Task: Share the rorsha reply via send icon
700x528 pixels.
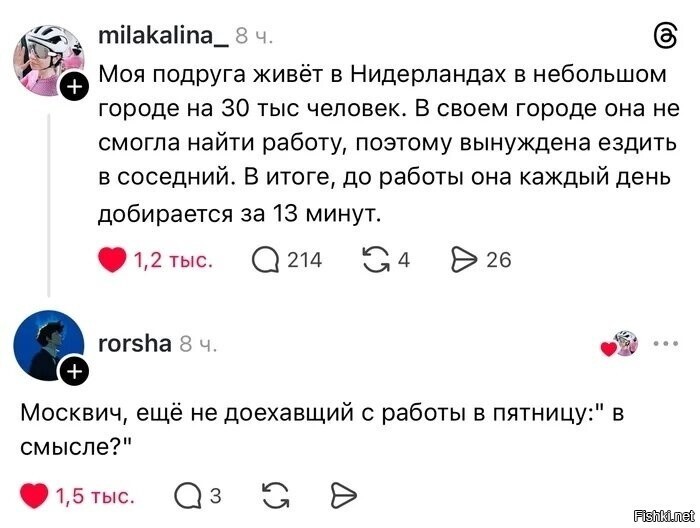Action: 343,495
